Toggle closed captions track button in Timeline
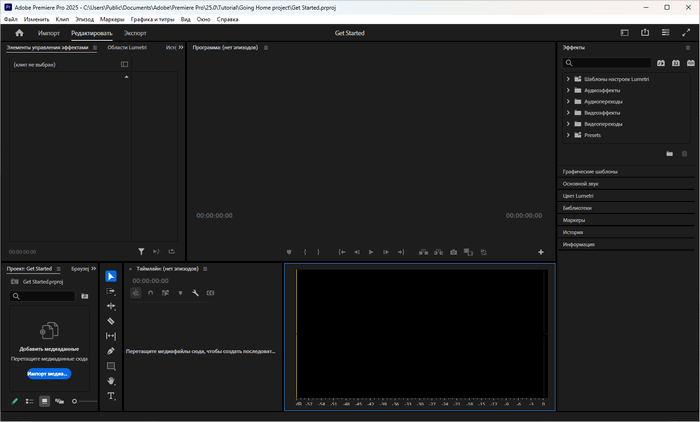The width and height of the screenshot is (700, 422). click(x=210, y=293)
